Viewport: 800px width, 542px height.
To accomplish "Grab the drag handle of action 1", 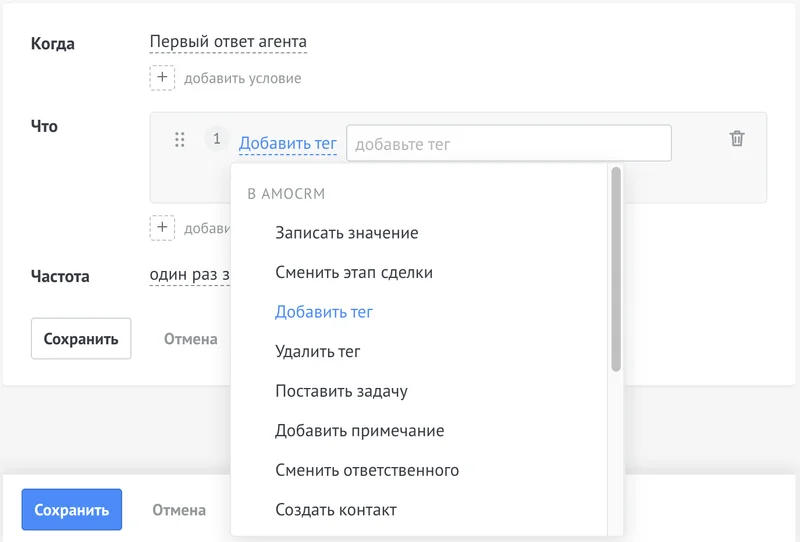I will pyautogui.click(x=180, y=139).
